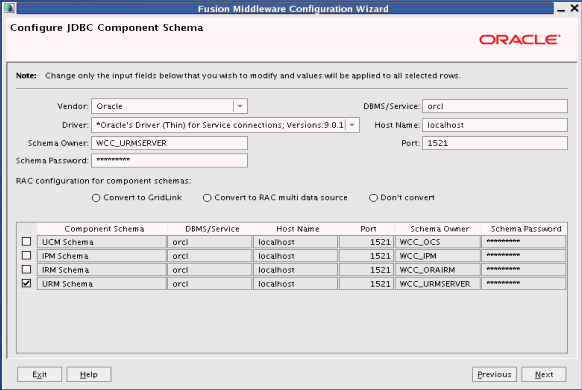Screen dimensions: 582x390
Task: Click the 1521 port cell in IRM Schema row
Action: 366,270
